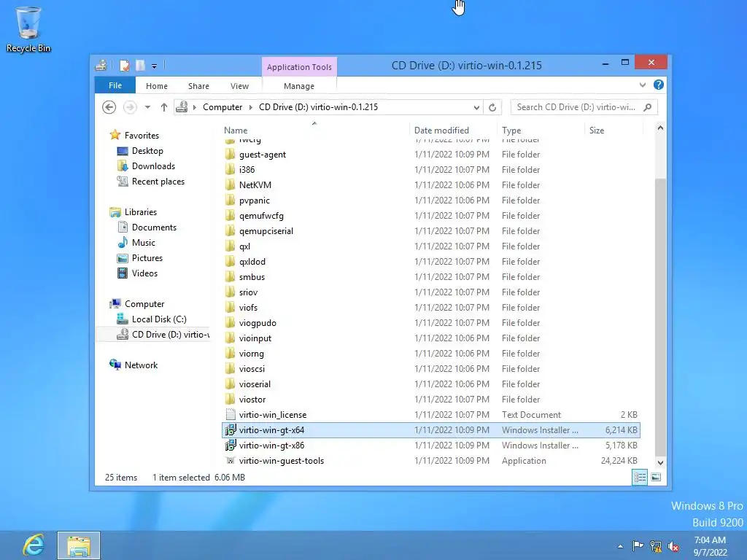Open the Recycle Bin icon on desktop
The width and height of the screenshot is (747, 560).
(x=28, y=29)
